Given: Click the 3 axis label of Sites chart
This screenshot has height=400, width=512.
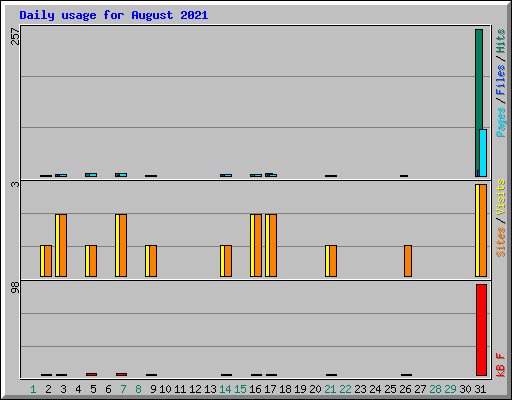Looking at the screenshot, I should click(15, 184).
